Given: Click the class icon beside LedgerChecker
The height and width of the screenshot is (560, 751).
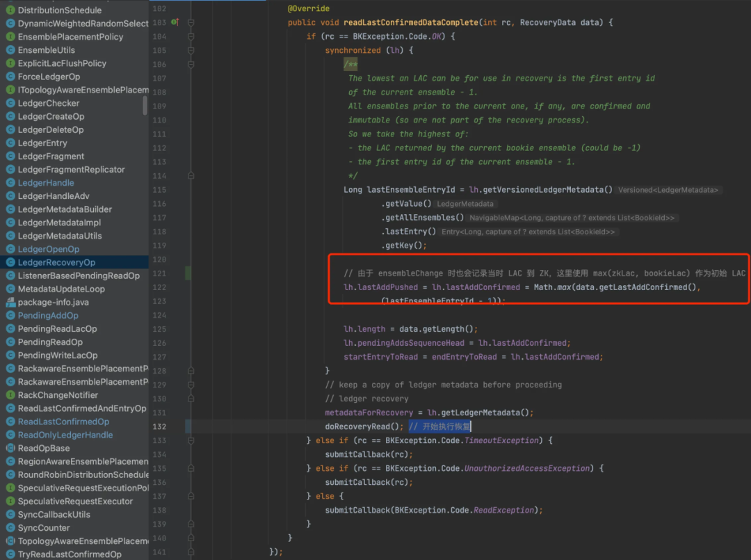Looking at the screenshot, I should pyautogui.click(x=10, y=103).
